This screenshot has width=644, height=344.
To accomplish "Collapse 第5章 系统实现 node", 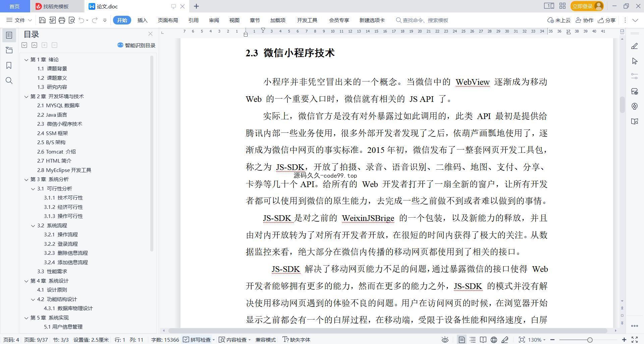I will coord(26,318).
